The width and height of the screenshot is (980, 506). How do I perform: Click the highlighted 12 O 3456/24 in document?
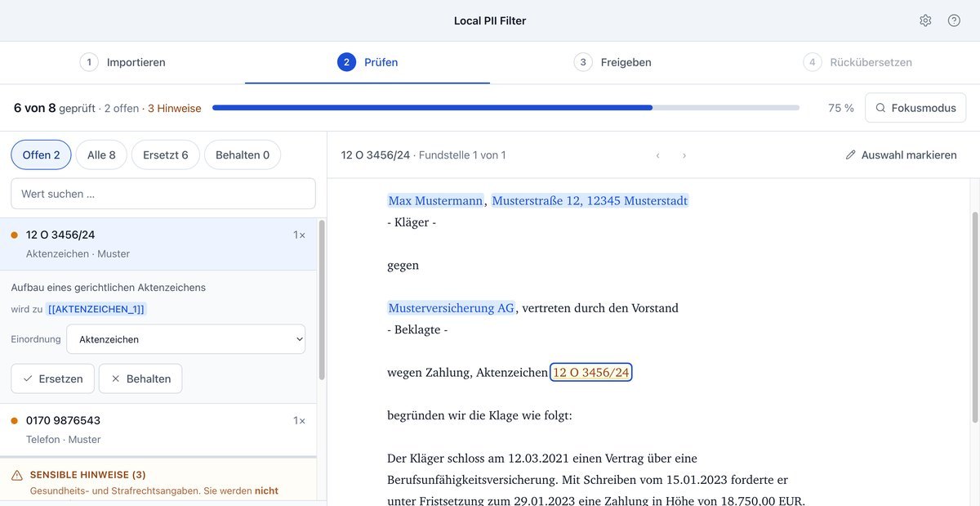coord(591,373)
